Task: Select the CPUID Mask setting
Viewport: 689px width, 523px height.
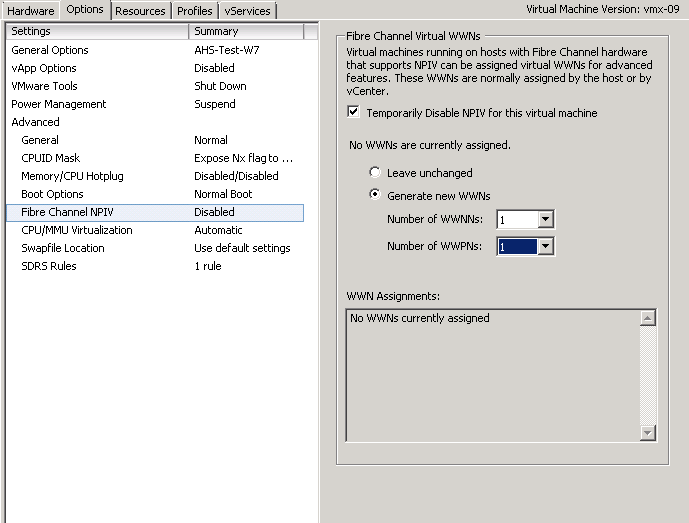Action: 155,158
